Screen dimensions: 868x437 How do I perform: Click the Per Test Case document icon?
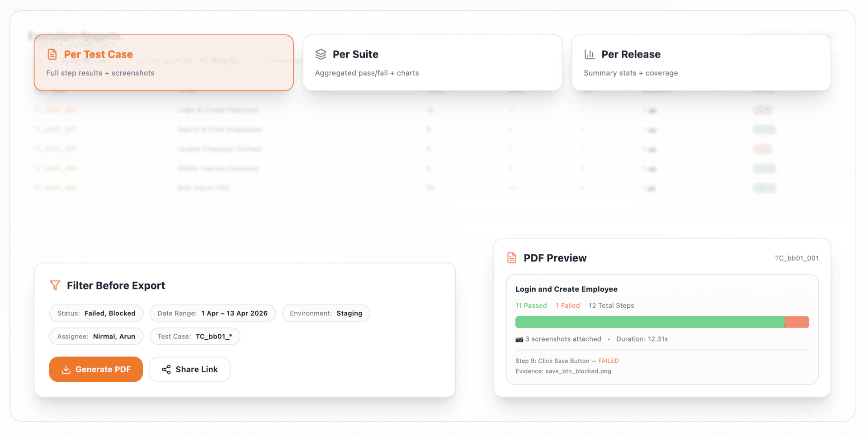point(52,54)
